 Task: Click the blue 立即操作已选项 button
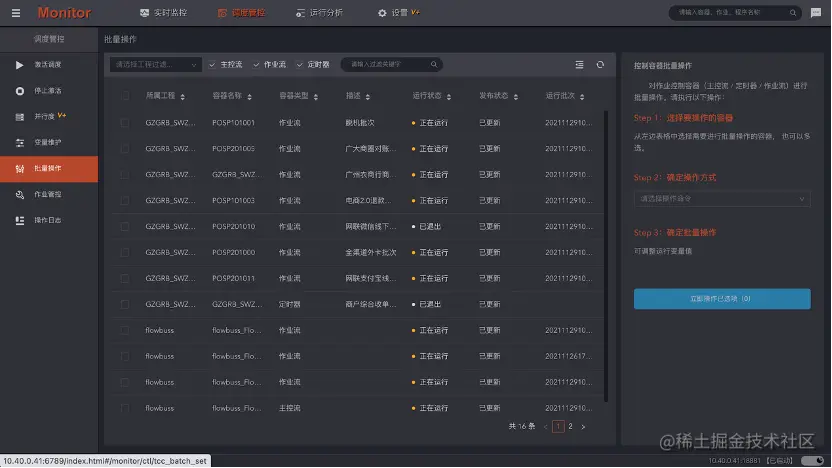click(x=722, y=299)
